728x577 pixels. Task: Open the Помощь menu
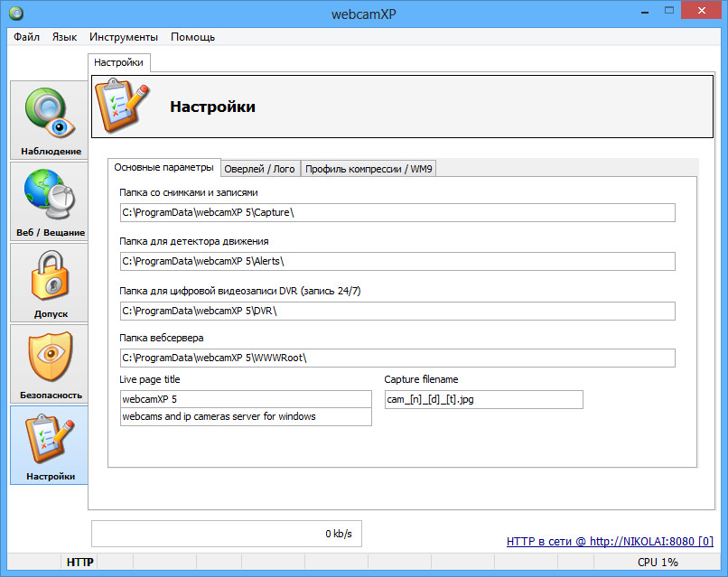(x=192, y=37)
